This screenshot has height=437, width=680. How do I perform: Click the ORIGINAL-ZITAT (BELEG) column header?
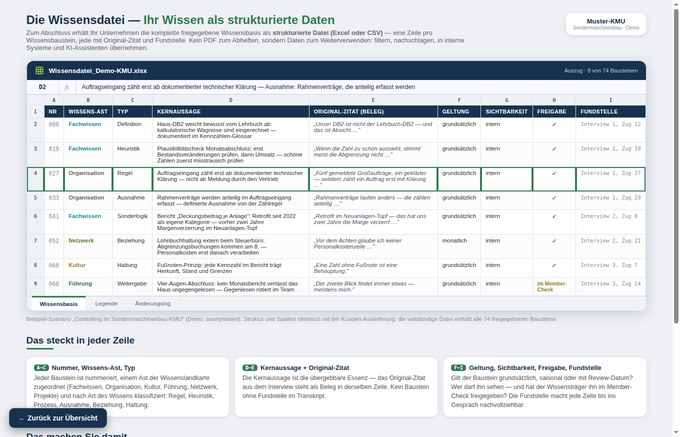tap(373, 111)
